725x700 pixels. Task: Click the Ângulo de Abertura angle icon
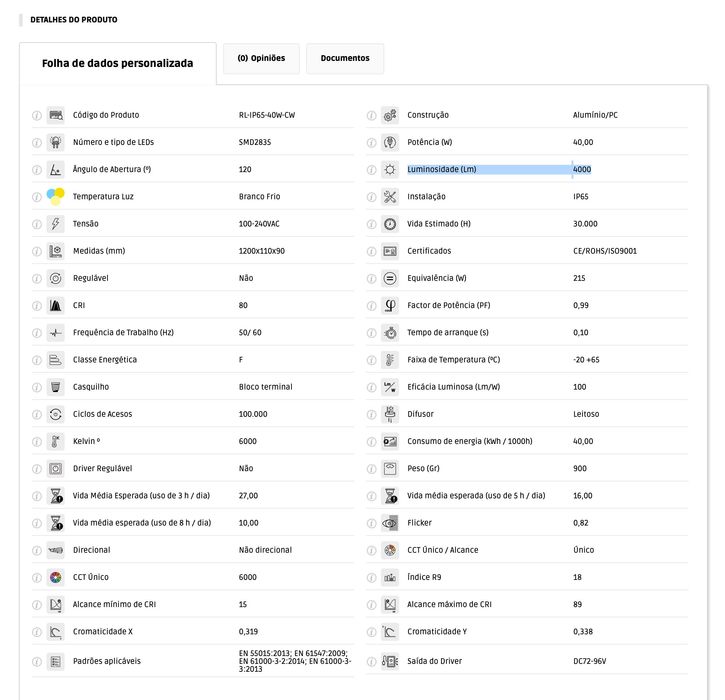coord(56,170)
